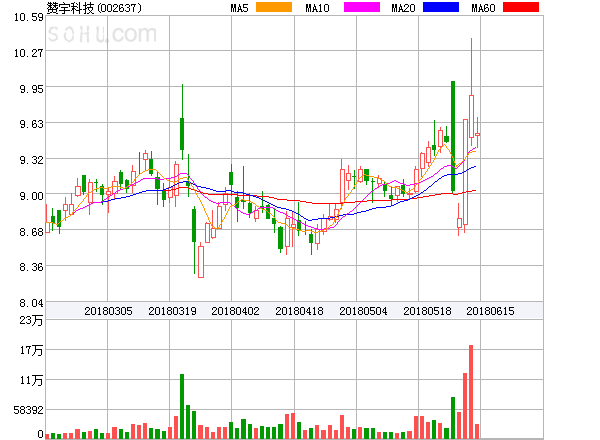Viewport: 600px width, 440px height.
Task: Click the 20180615 date label
Action: pyautogui.click(x=490, y=311)
